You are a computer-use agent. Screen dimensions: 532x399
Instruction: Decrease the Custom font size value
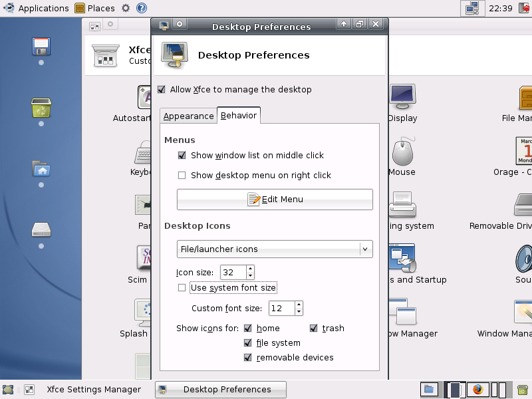click(x=299, y=312)
